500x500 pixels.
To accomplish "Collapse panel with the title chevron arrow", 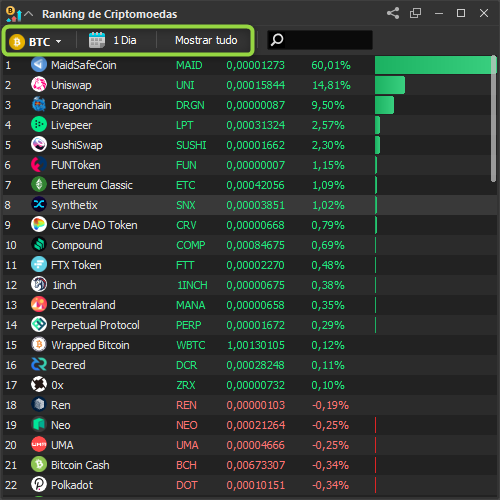I will click(x=29, y=14).
